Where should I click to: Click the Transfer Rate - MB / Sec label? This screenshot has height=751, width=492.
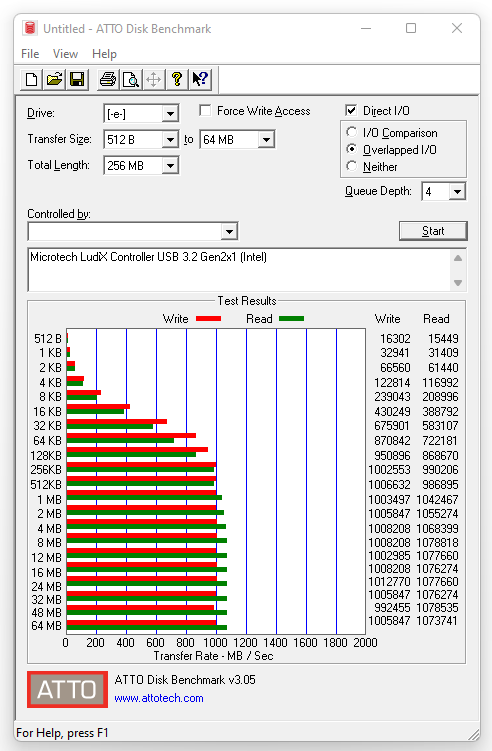(x=213, y=656)
